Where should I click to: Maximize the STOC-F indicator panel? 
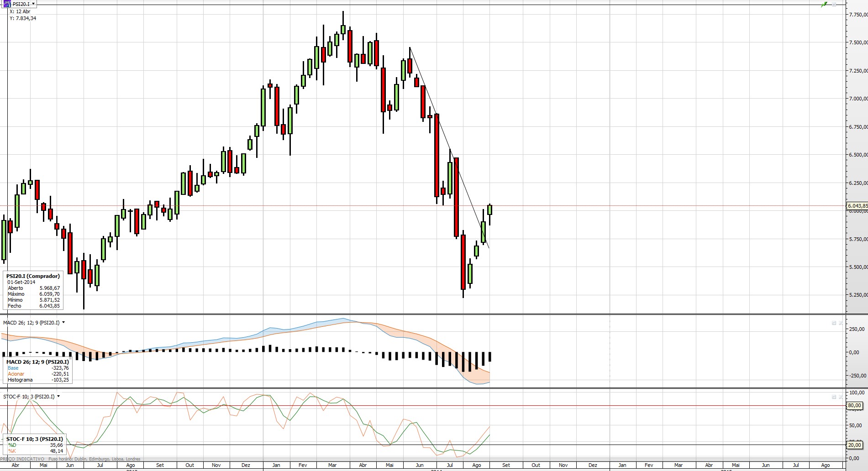834,397
